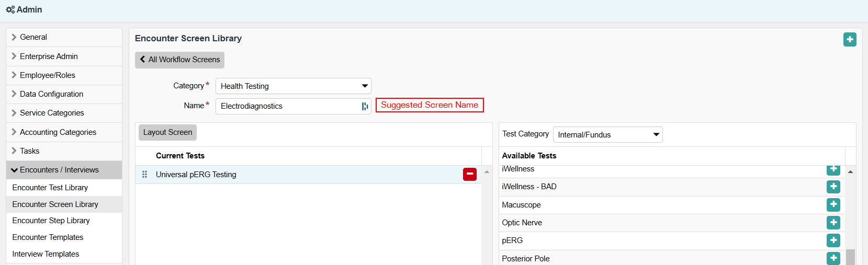Click Available Tests scrollbar up arrow
Screen dimensions: 868x265
coord(850,172)
